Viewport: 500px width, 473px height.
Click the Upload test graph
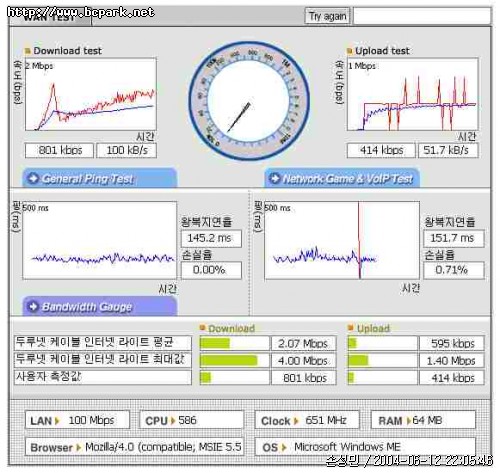point(413,94)
